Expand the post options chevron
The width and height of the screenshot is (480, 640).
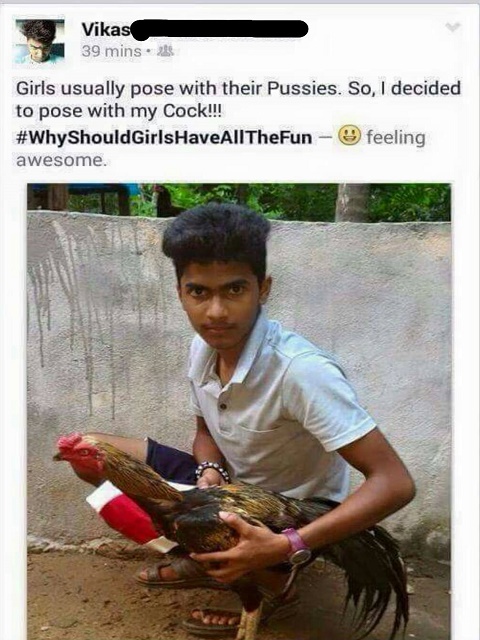point(453,27)
